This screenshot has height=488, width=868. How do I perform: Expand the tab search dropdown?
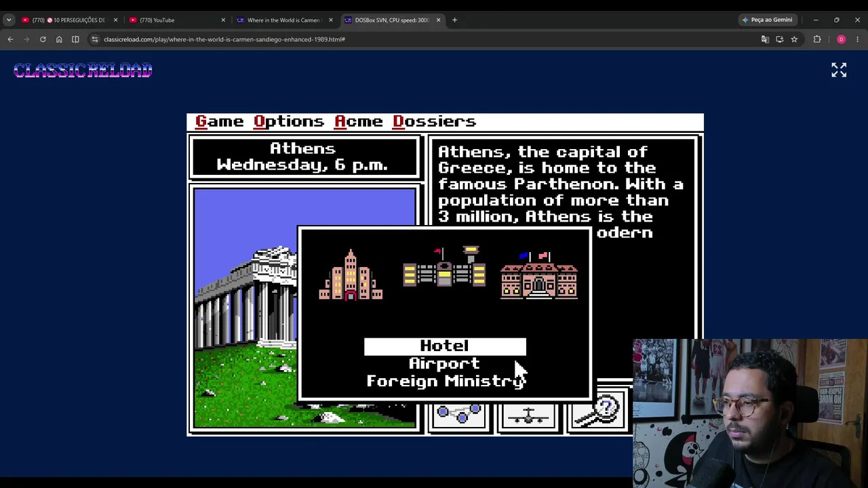[x=9, y=20]
